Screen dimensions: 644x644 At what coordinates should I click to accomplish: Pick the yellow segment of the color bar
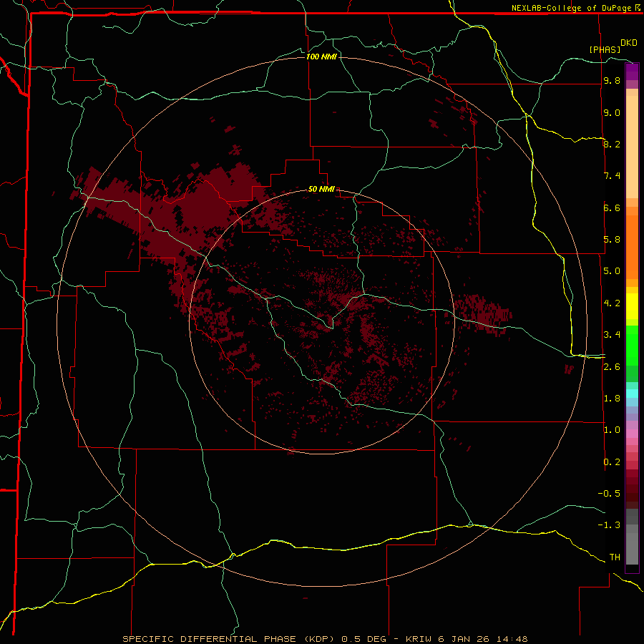632,306
